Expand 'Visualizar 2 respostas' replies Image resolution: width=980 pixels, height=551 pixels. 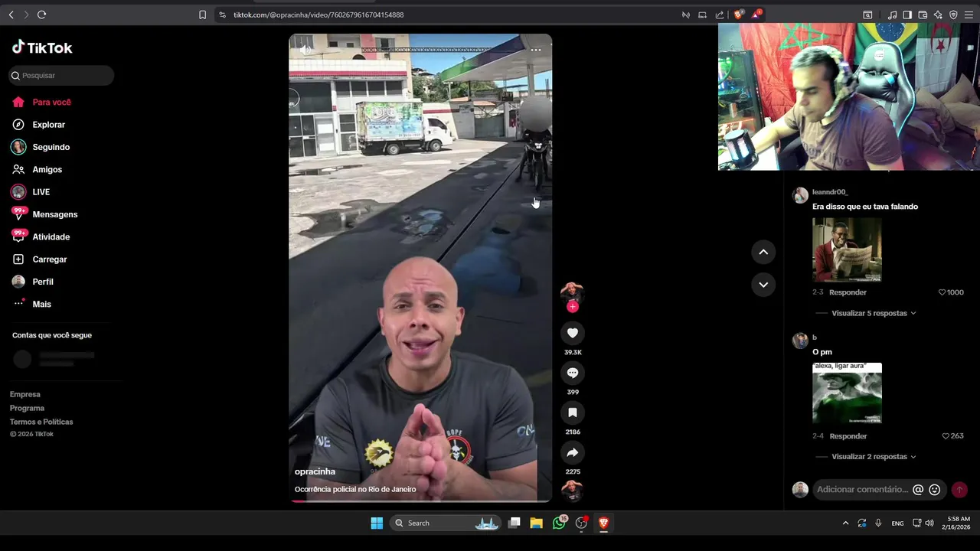(x=874, y=457)
